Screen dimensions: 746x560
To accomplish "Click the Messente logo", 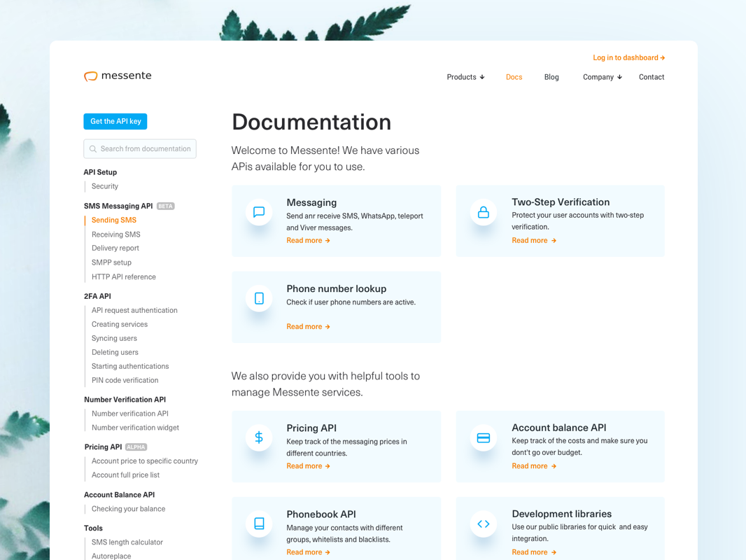I will click(118, 76).
